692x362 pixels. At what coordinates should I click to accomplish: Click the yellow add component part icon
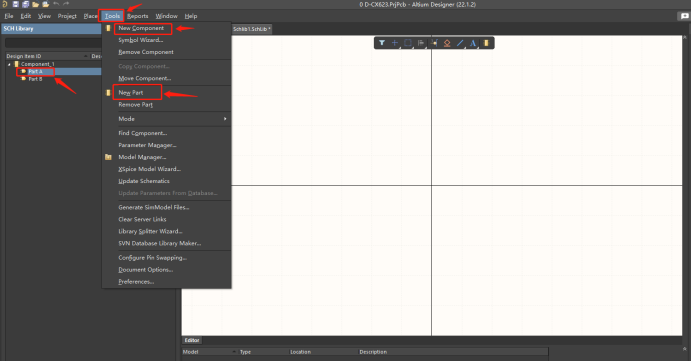[x=486, y=43]
